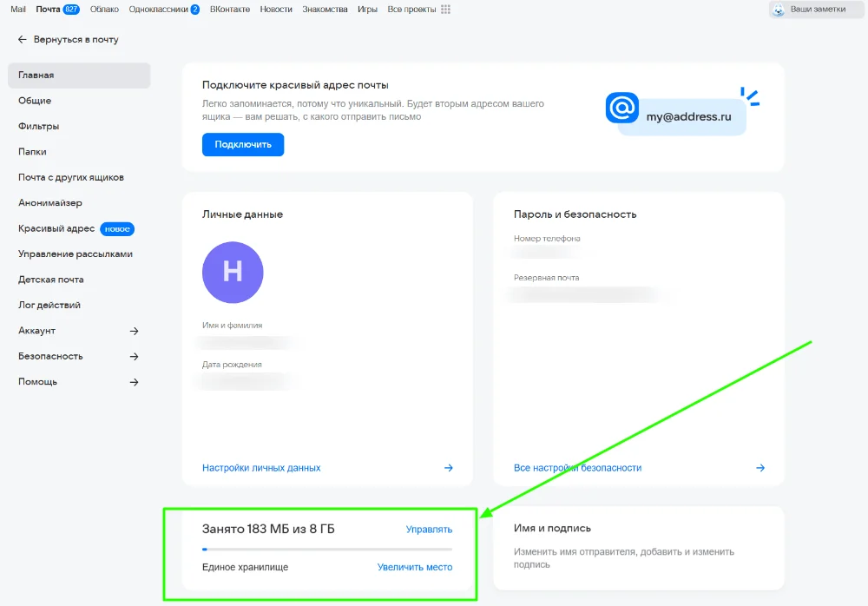
Task: Open Знакомства in the top navigation
Action: coord(325,10)
